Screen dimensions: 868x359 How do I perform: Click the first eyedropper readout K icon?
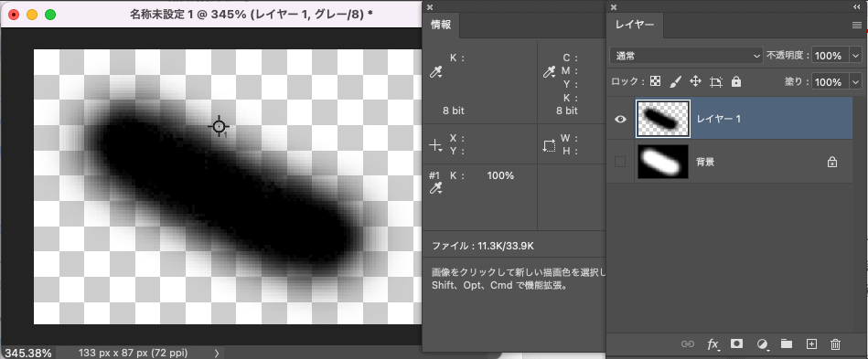[x=436, y=72]
